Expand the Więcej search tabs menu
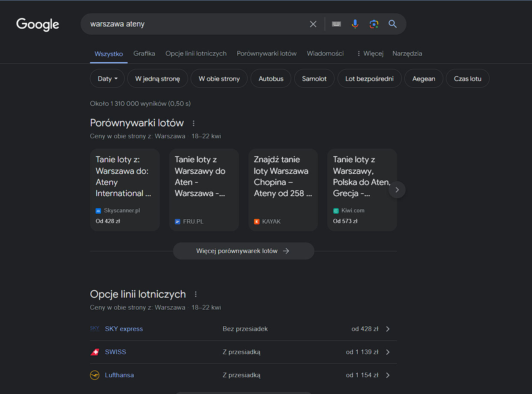Image resolution: width=532 pixels, height=394 pixels. tap(370, 54)
